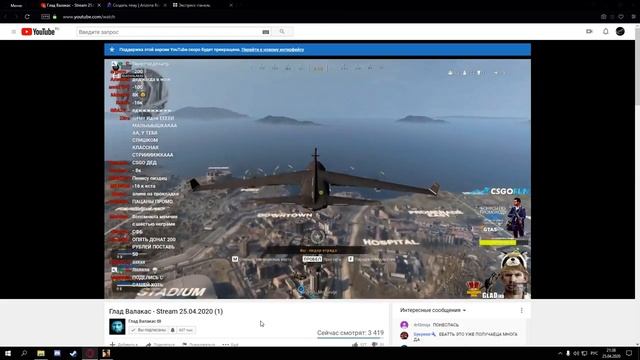Click the magnifier search button on YouTube
640x360 pixels.
point(282,31)
